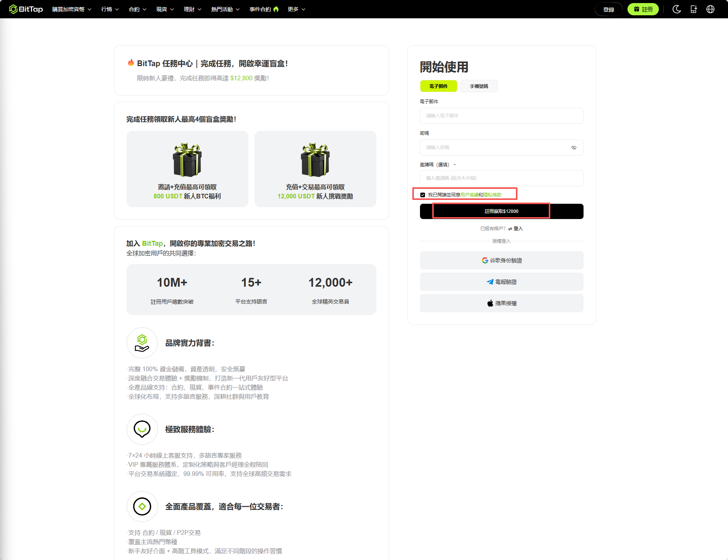Expand the 購買加密貨幣 menu

(x=72, y=9)
